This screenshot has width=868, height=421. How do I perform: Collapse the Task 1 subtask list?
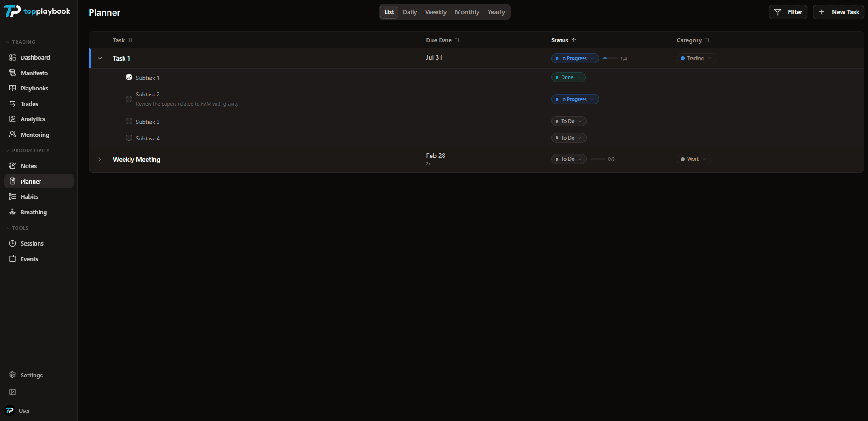100,58
